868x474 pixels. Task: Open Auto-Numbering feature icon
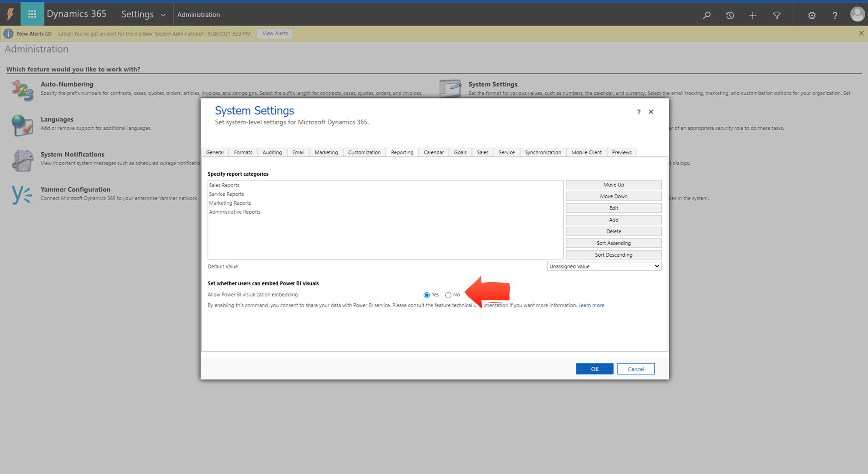[22, 90]
